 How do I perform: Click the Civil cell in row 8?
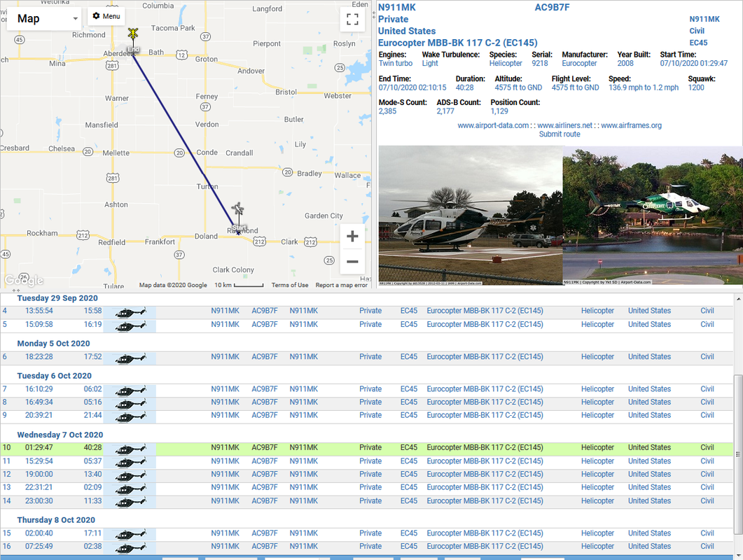point(707,402)
